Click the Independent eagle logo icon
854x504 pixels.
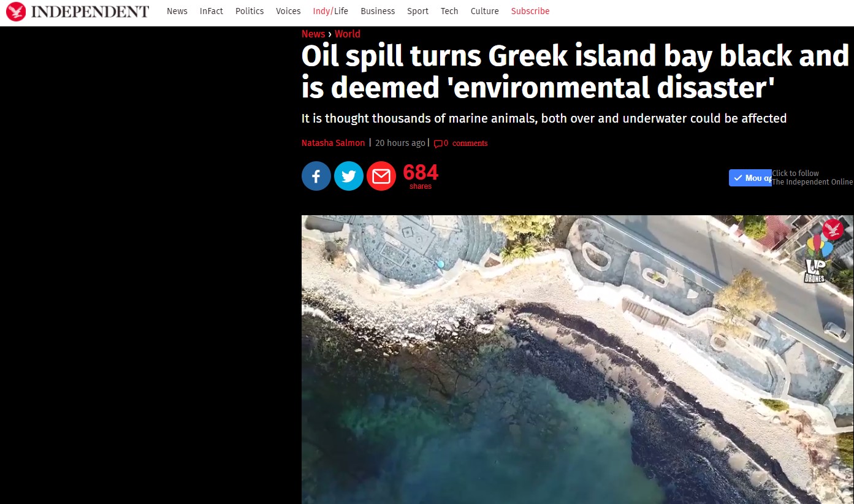tap(16, 11)
